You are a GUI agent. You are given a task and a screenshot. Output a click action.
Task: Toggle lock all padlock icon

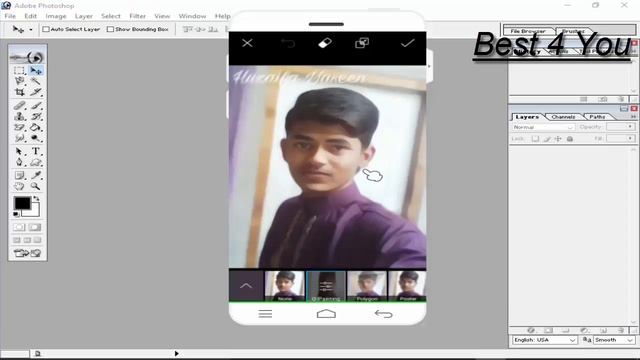(x=570, y=139)
